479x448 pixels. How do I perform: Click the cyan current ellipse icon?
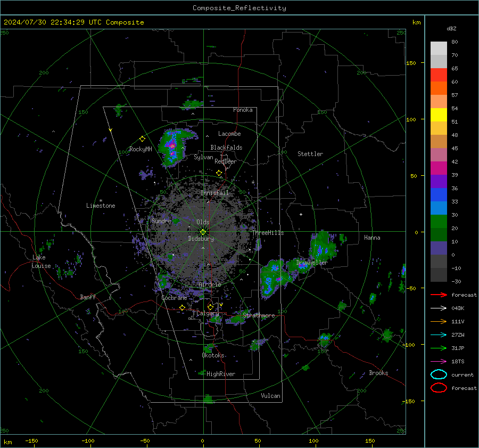point(439,374)
